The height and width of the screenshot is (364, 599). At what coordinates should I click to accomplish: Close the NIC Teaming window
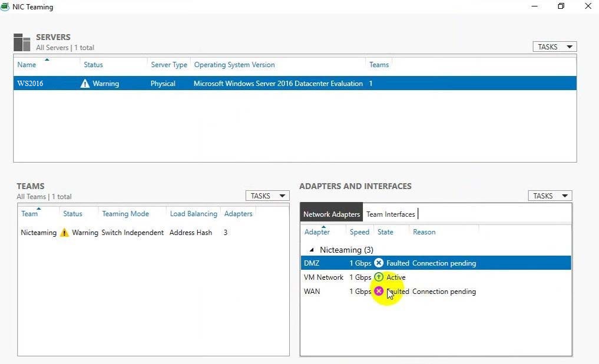coord(588,6)
